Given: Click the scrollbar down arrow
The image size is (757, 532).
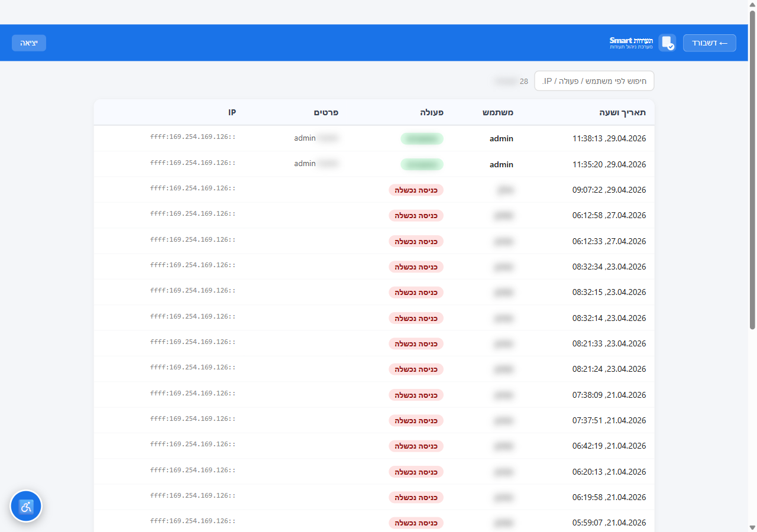Looking at the screenshot, I should coord(752,527).
